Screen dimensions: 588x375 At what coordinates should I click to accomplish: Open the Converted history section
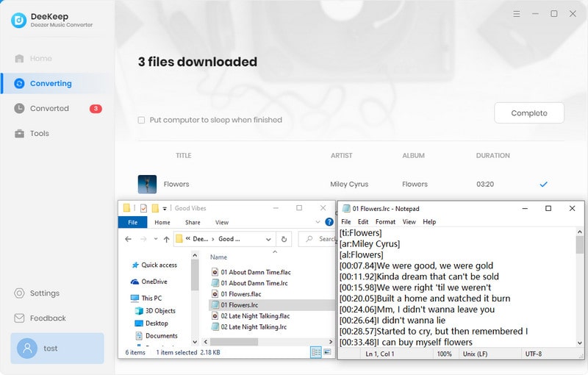pos(49,108)
